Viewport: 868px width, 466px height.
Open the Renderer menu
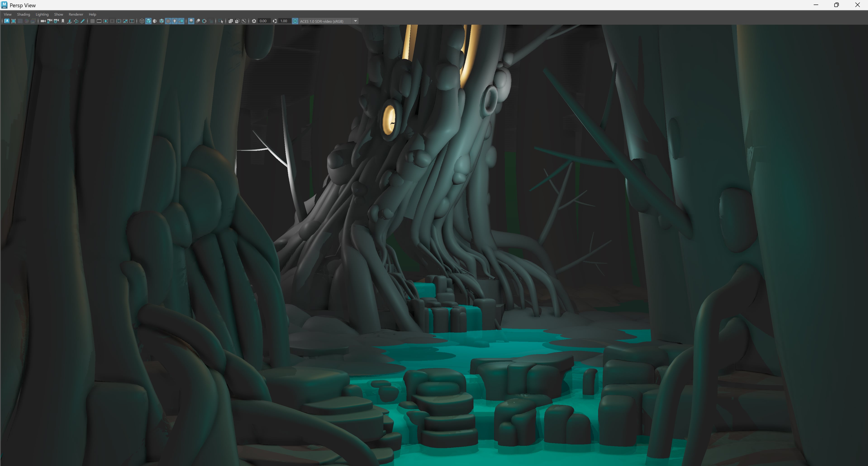(x=76, y=14)
